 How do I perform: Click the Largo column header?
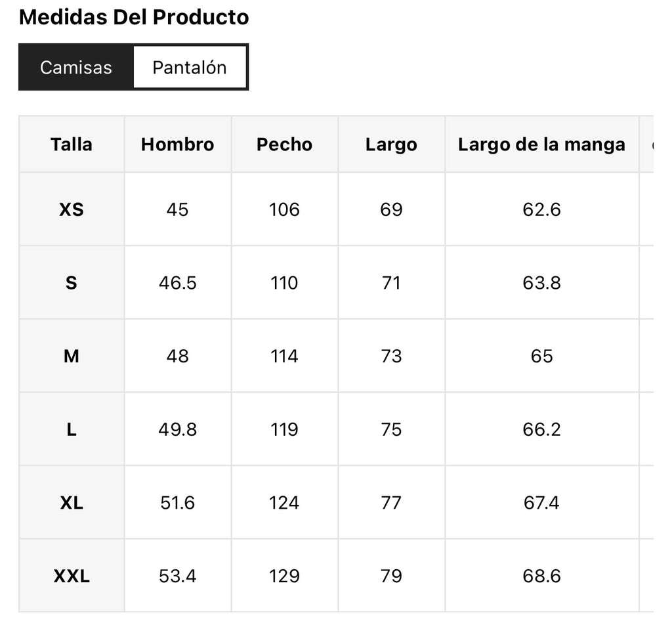[391, 144]
